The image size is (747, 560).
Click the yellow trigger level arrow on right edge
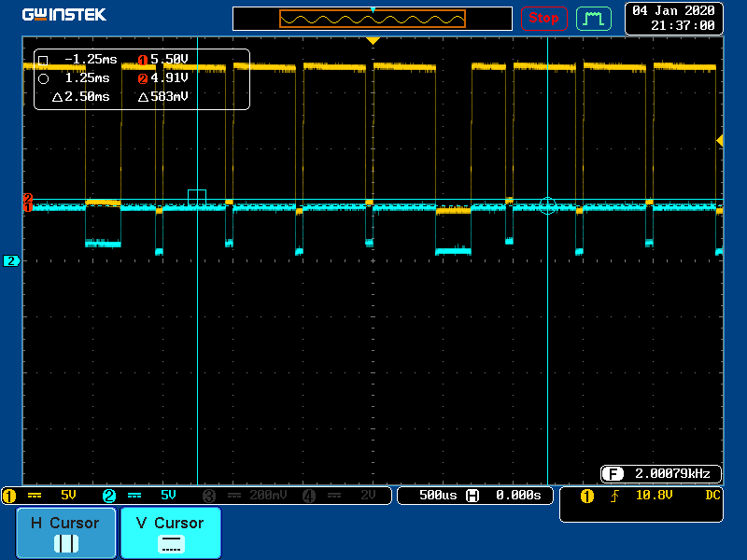pyautogui.click(x=719, y=140)
